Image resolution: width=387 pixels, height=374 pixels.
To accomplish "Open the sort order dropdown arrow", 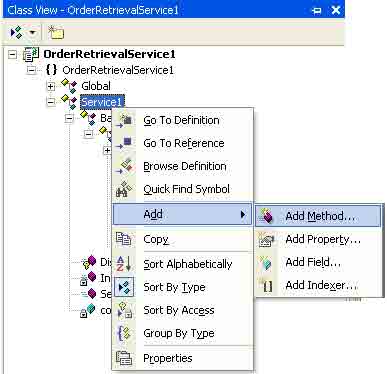I will (x=32, y=33).
